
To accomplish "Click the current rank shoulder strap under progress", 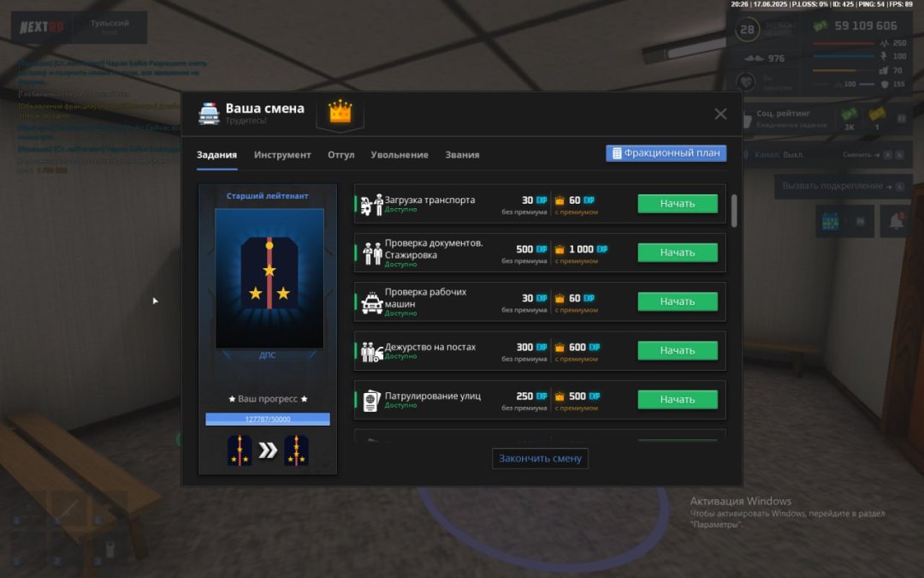I will coord(240,450).
